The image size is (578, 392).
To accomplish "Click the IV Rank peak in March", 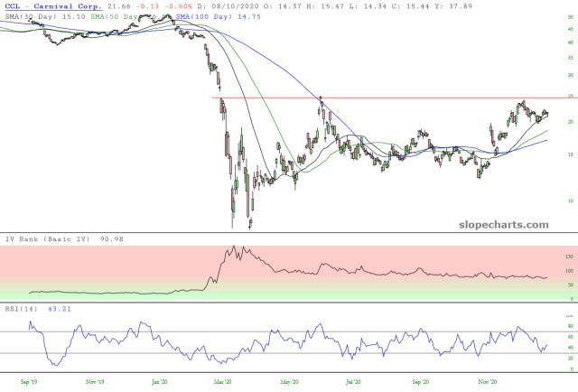I will point(234,247).
